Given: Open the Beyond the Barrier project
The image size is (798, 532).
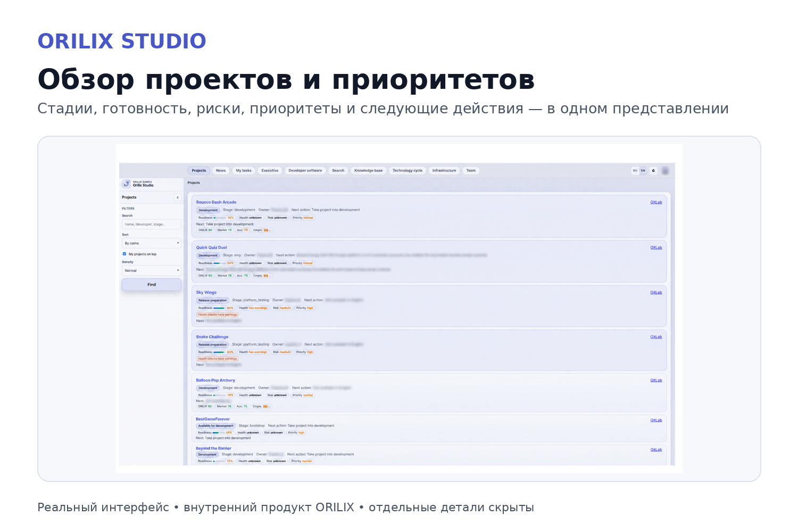Looking at the screenshot, I should [x=213, y=448].
